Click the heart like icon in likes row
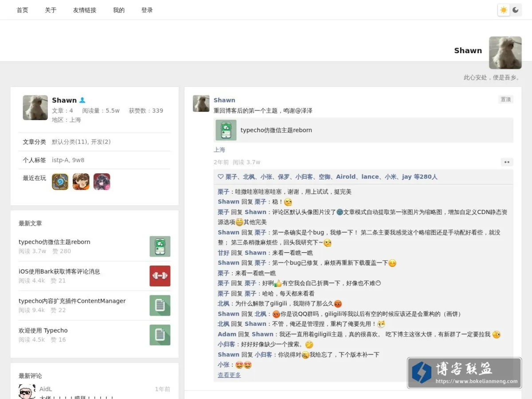532x399 pixels. click(220, 177)
